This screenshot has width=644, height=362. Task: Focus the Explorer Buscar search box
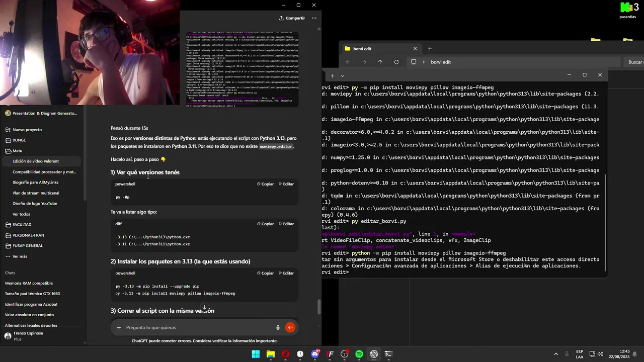point(634,62)
